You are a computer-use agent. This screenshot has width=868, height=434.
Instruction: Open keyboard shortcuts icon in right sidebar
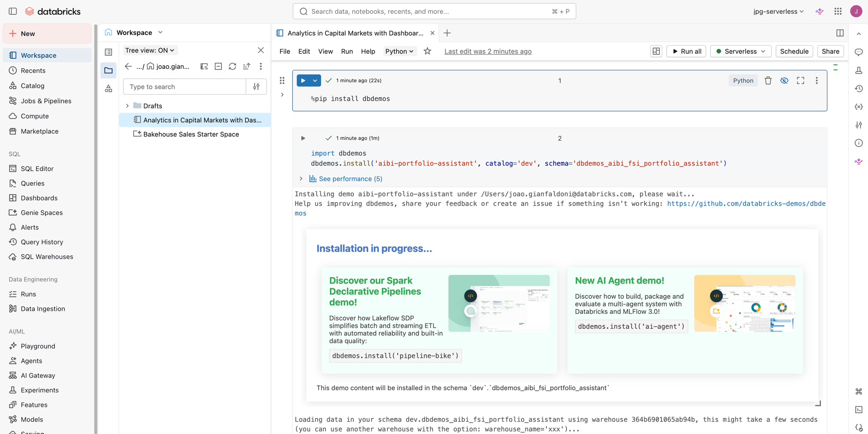coord(859,392)
